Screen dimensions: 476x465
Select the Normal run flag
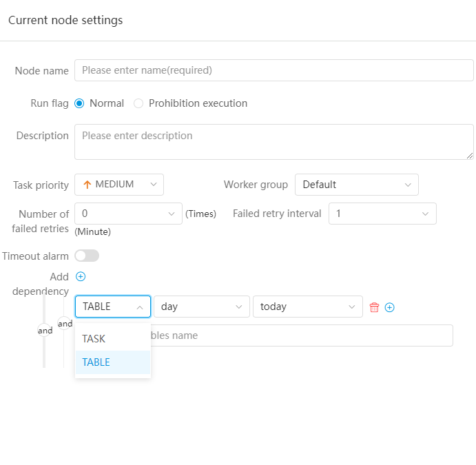tap(79, 103)
